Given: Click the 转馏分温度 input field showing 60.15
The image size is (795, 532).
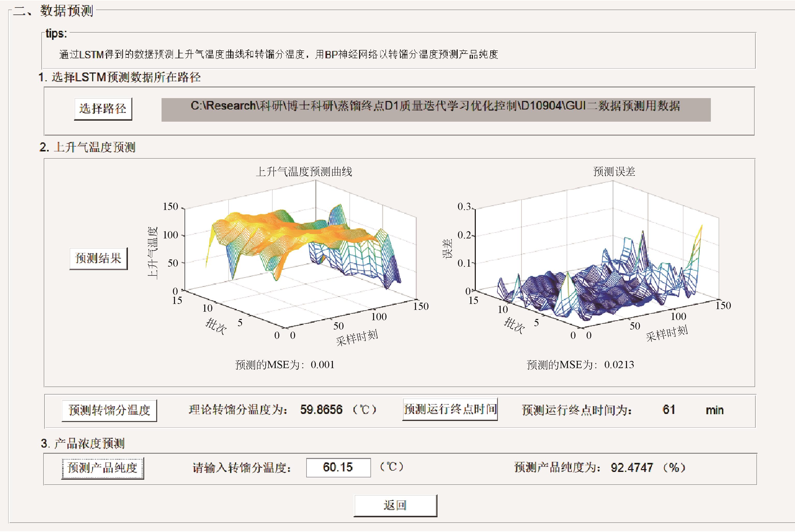Looking at the screenshot, I should (x=338, y=468).
